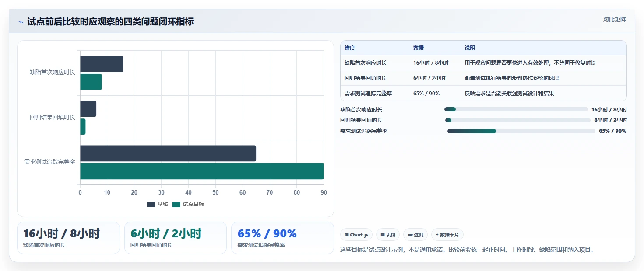Click the 表格 chip icon
Screen dimensions: 644x271
383,235
